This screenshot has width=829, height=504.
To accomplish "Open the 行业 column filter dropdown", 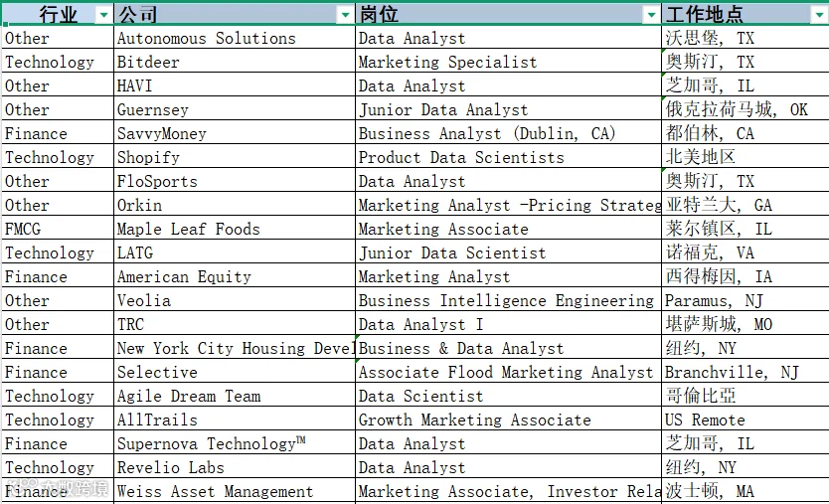I will pyautogui.click(x=104, y=15).
